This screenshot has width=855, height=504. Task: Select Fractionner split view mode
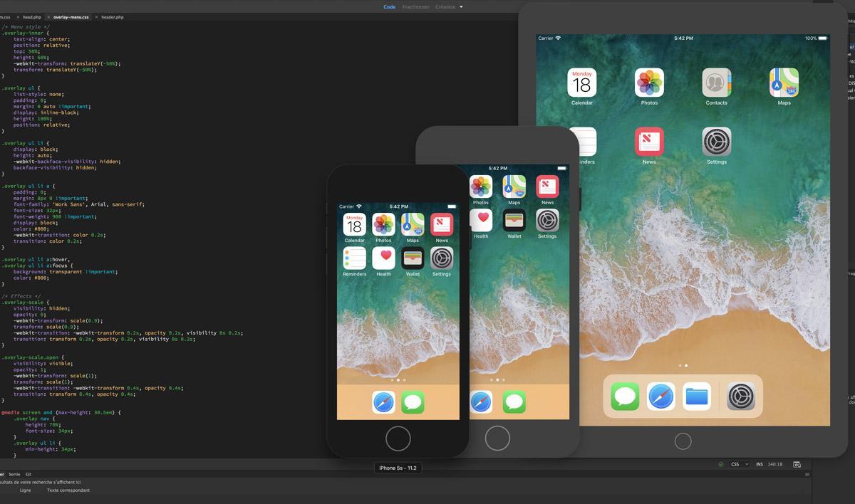(x=415, y=6)
